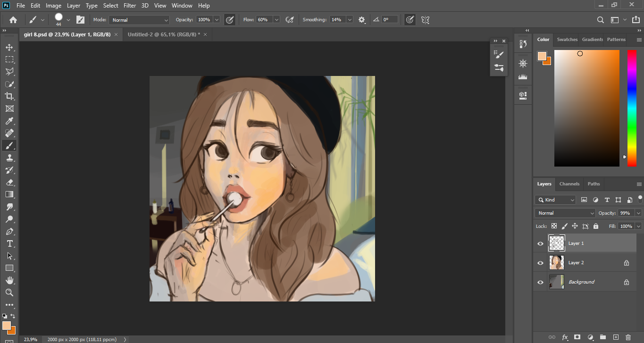Toggle lock position
644x343 pixels.
(575, 226)
